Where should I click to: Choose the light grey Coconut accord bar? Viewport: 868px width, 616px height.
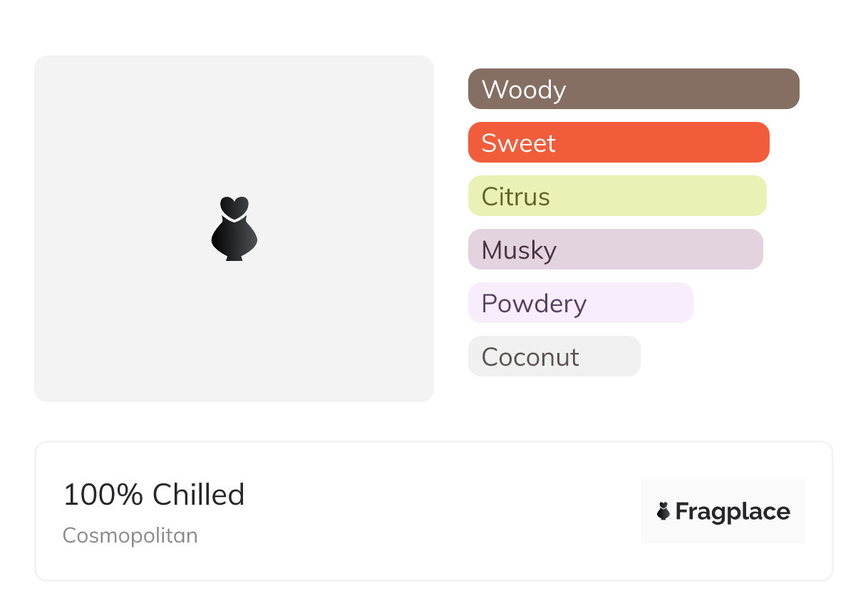pyautogui.click(x=554, y=356)
